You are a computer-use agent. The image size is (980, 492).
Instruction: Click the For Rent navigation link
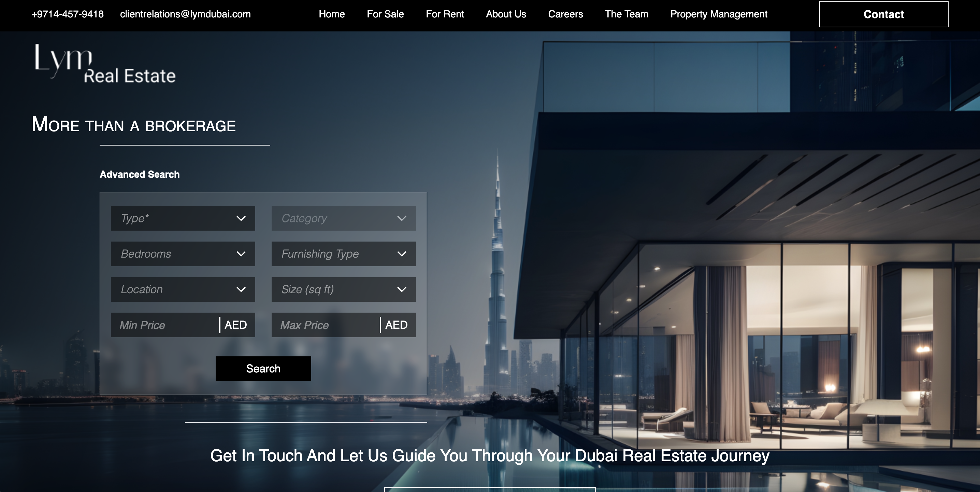[x=444, y=14]
